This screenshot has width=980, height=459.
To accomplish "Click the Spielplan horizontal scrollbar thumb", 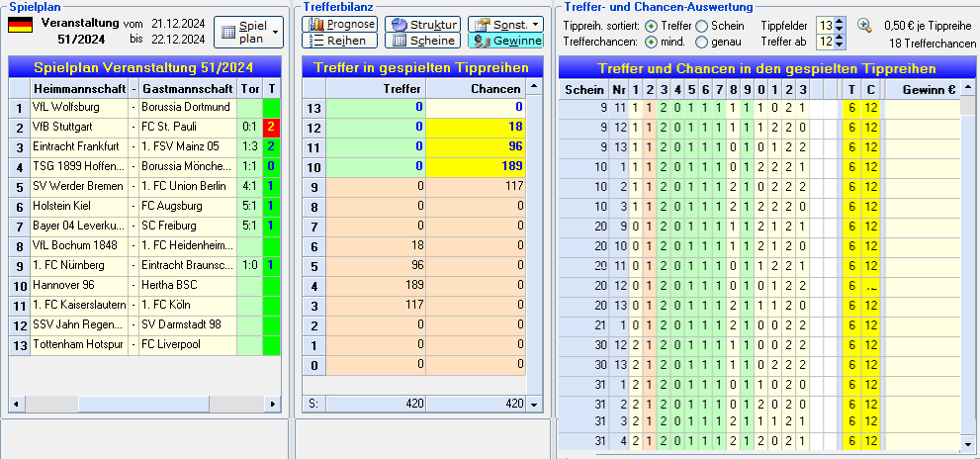I will click(x=143, y=405).
